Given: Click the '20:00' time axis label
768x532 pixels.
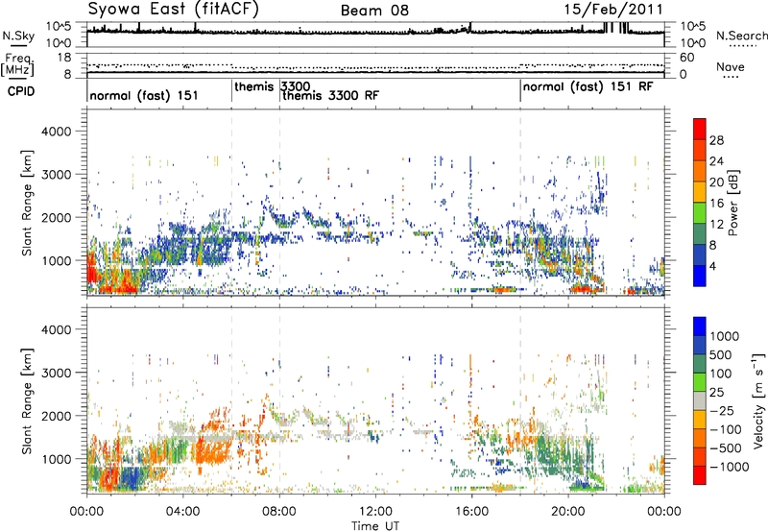Looking at the screenshot, I should [568, 512].
